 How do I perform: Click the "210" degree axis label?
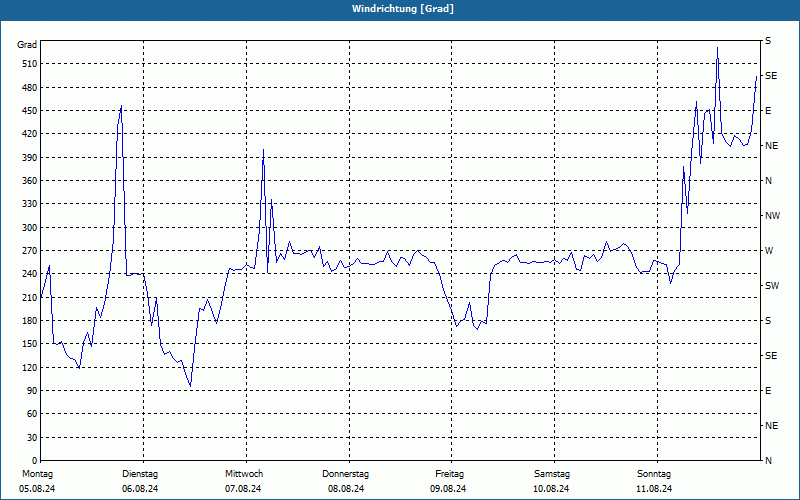click(29, 297)
